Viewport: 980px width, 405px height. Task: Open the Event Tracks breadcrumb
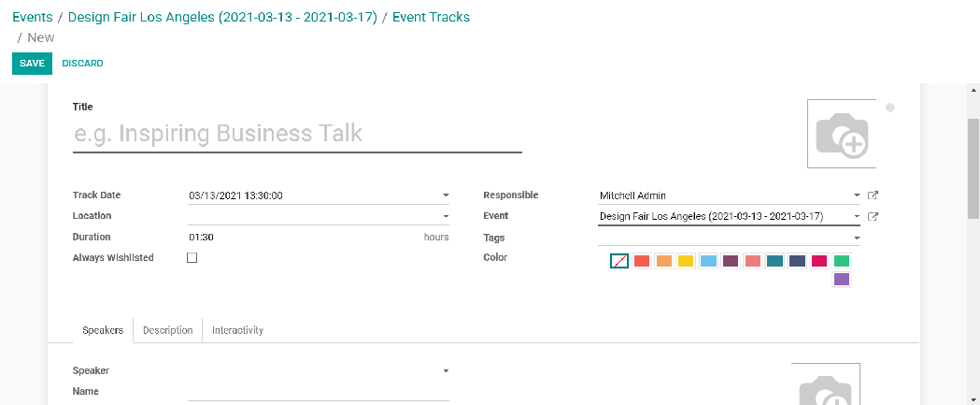click(x=431, y=17)
